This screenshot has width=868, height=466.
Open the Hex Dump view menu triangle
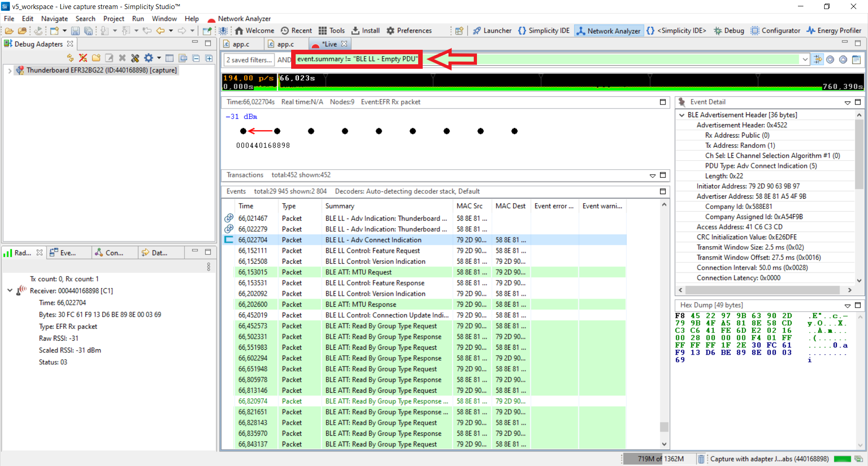847,306
